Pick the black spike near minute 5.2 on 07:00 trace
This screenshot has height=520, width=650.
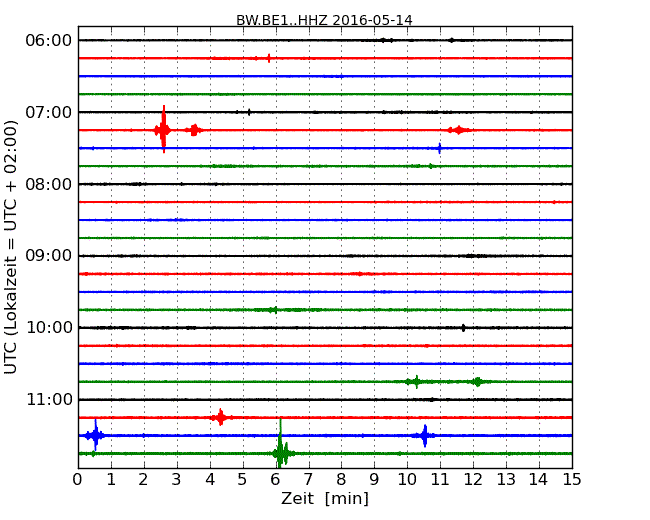click(x=249, y=112)
